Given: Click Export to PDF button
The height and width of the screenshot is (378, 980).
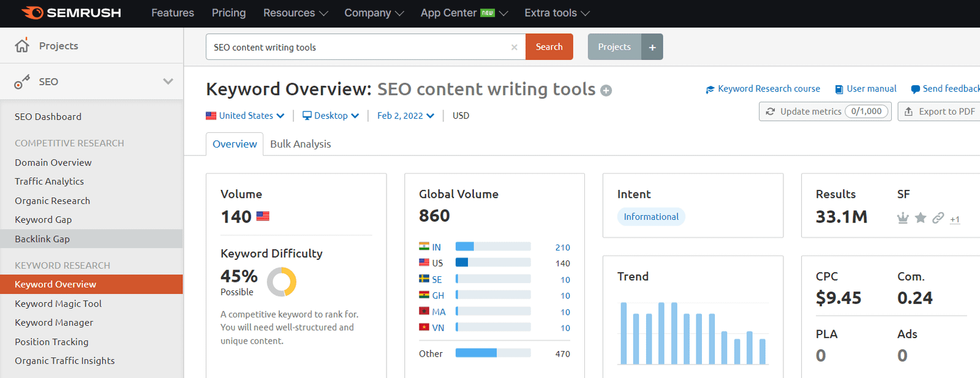Looking at the screenshot, I should click(940, 112).
